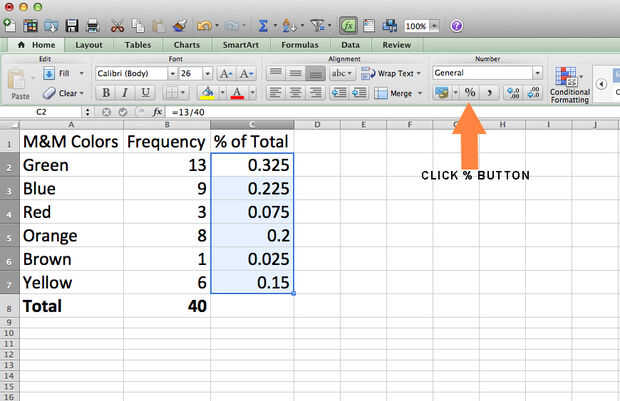
Task: Apply Percent Style button
Action: click(470, 93)
